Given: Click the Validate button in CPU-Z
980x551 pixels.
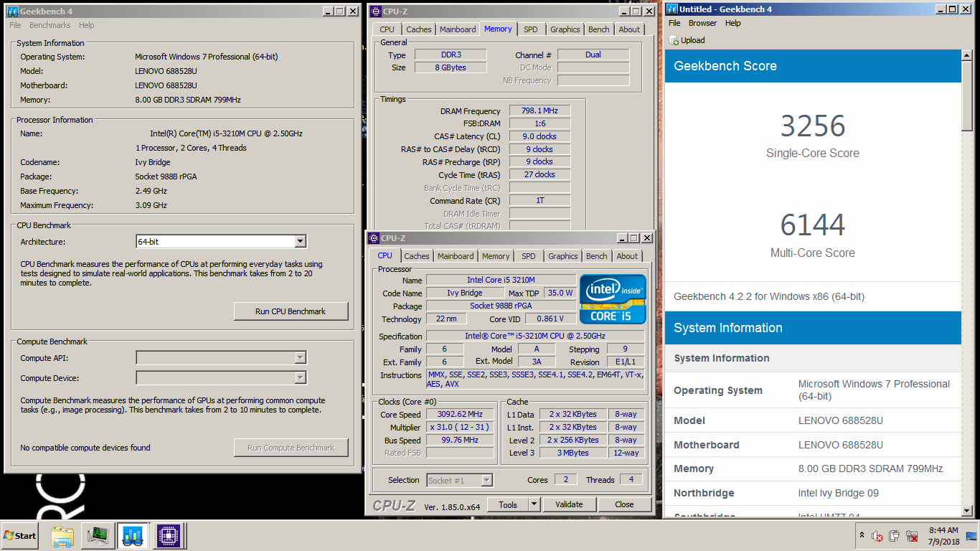Looking at the screenshot, I should click(x=569, y=504).
